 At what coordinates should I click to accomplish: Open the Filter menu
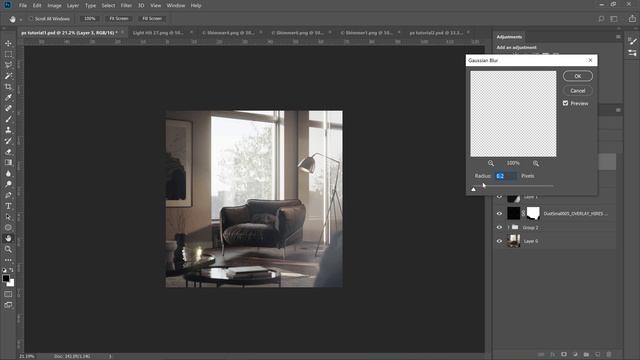[126, 6]
